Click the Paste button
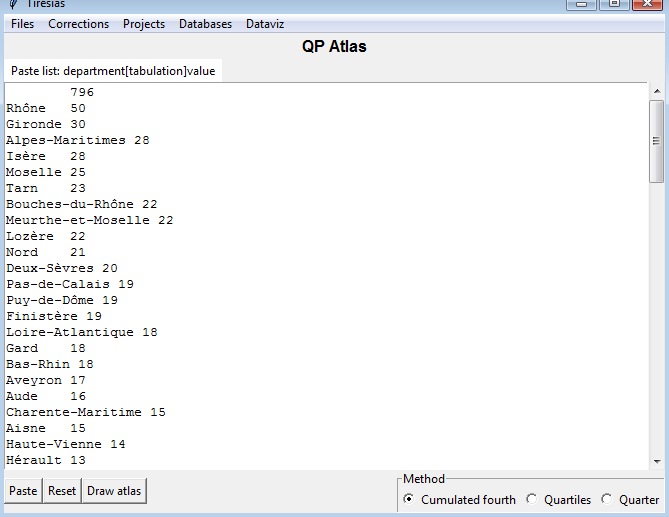 [x=23, y=491]
